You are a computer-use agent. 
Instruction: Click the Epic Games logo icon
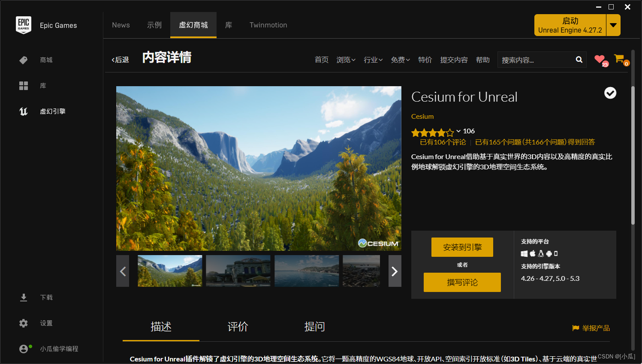tap(24, 25)
